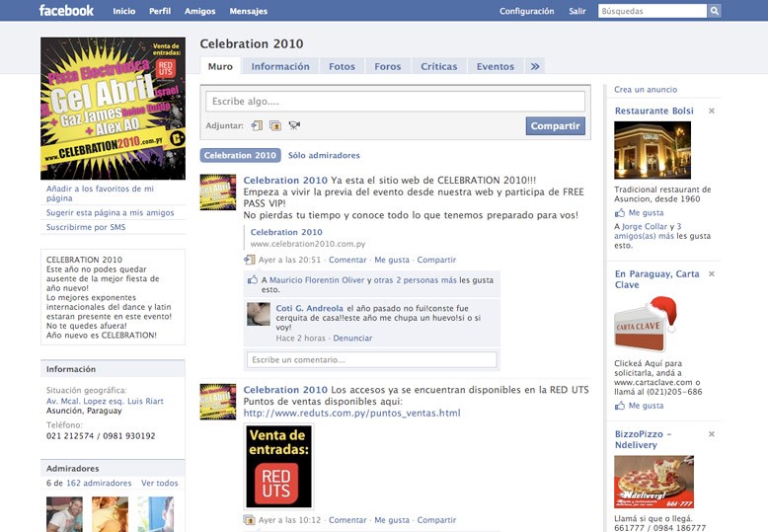
Task: Click 'Av. Mcal. Lopez esq. Luis Riart' address
Action: click(105, 401)
